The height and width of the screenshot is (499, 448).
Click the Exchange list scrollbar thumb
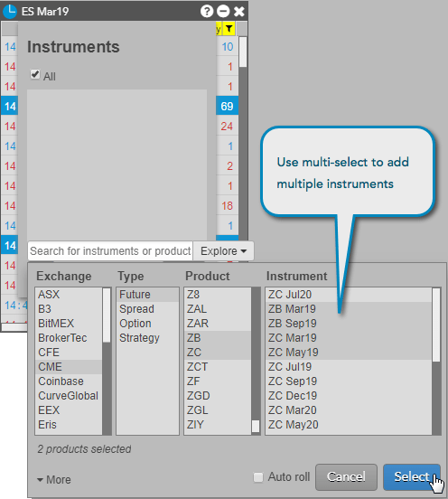click(x=107, y=315)
